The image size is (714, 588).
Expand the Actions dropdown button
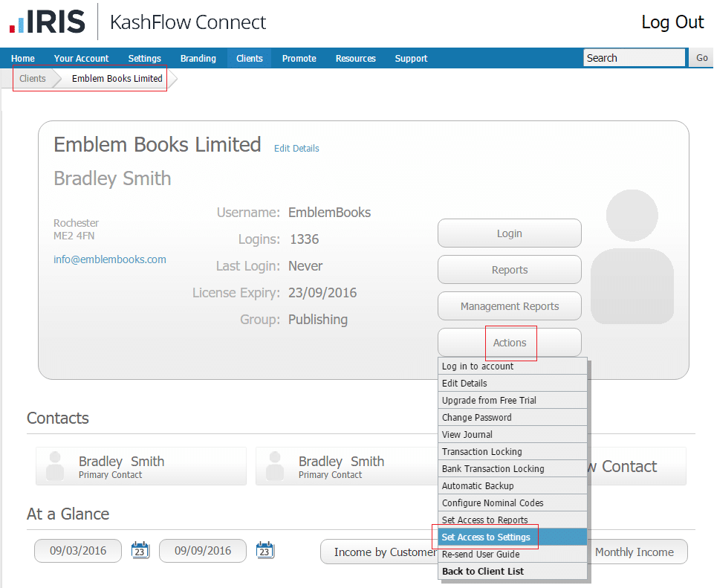point(510,343)
